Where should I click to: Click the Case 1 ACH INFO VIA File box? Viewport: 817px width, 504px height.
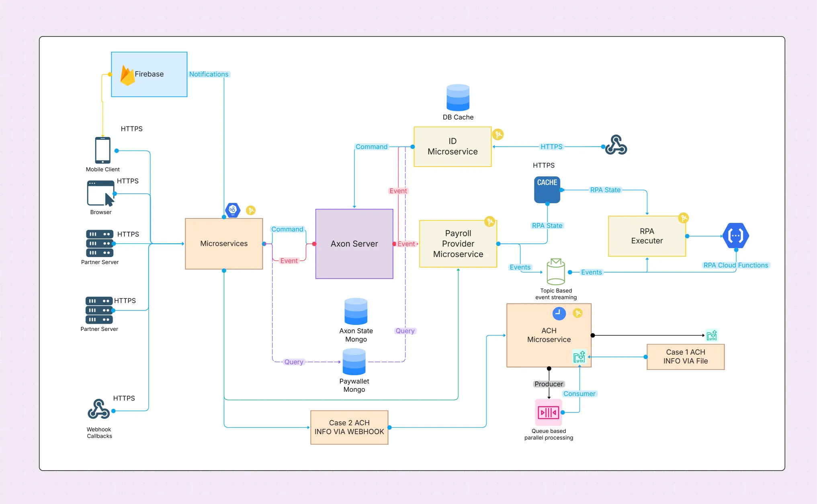point(685,357)
